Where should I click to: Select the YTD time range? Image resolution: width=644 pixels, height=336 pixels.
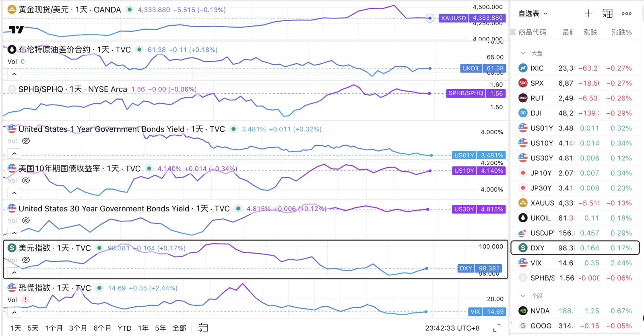coord(124,328)
